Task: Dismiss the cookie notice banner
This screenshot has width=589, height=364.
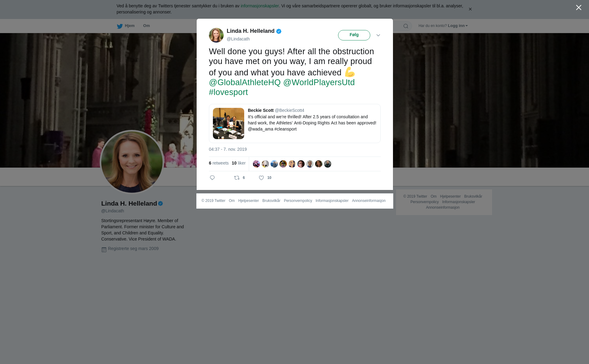Action: (x=470, y=9)
